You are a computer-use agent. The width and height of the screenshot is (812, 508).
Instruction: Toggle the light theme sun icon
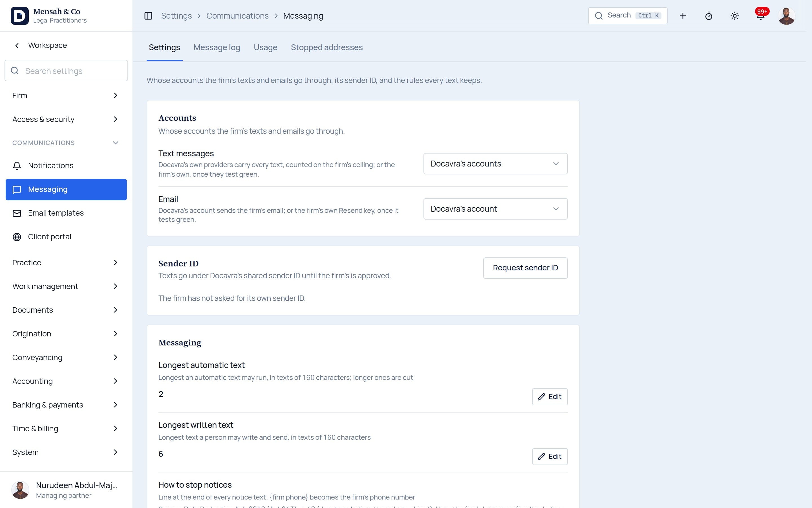tap(734, 16)
